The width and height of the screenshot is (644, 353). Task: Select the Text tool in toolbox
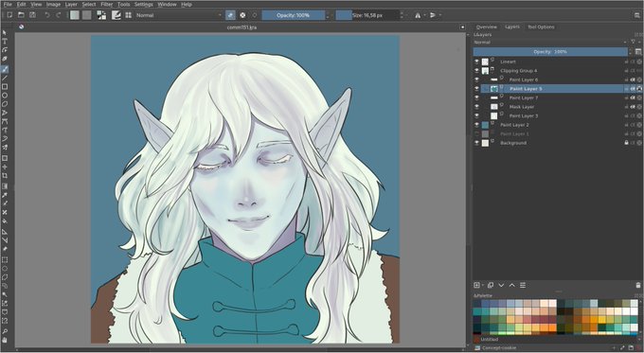pyautogui.click(x=5, y=41)
